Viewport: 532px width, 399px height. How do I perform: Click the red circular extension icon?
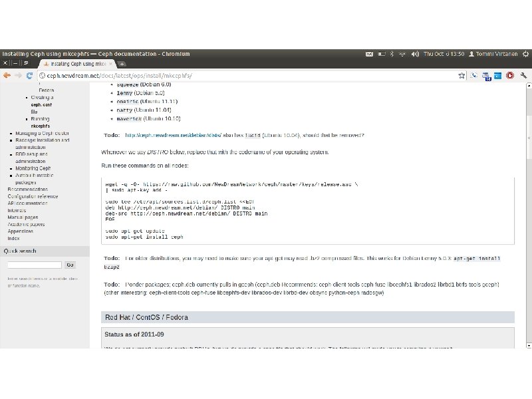click(x=510, y=75)
